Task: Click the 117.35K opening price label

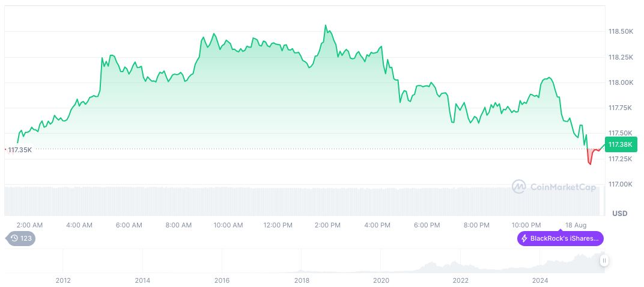Action: 20,150
